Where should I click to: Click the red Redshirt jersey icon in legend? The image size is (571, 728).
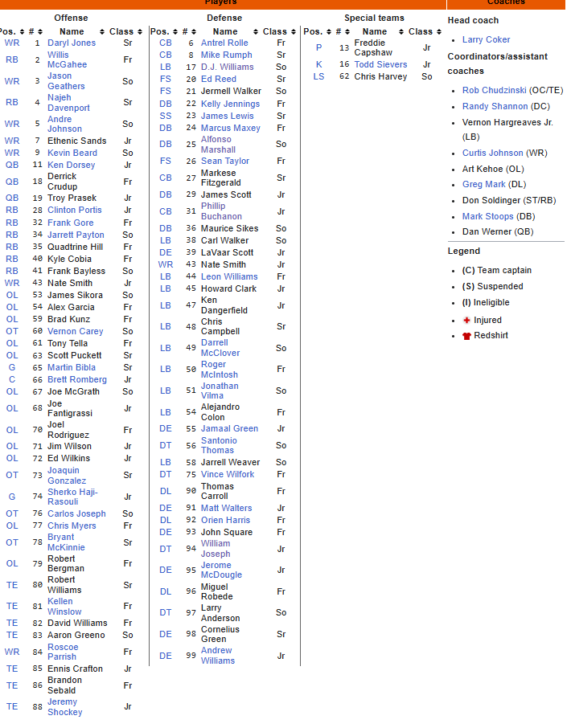(x=466, y=336)
